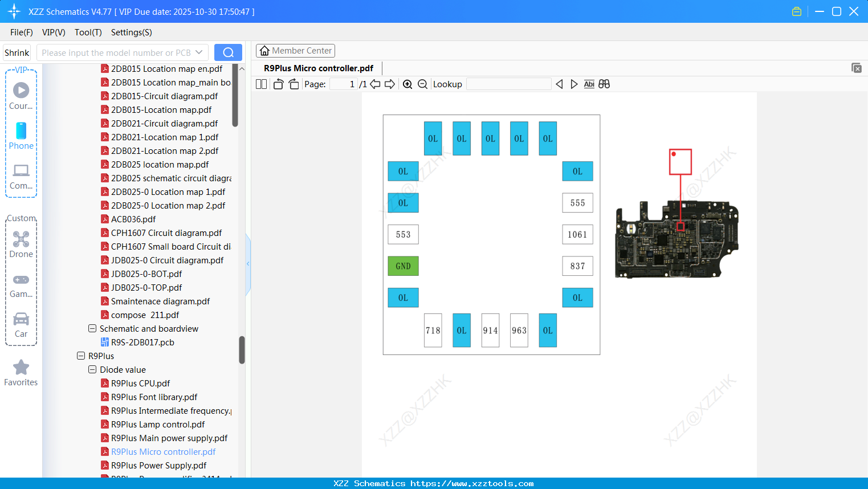This screenshot has width=868, height=489.
Task: Open R9Plus Main power supply.pdf
Action: [169, 438]
